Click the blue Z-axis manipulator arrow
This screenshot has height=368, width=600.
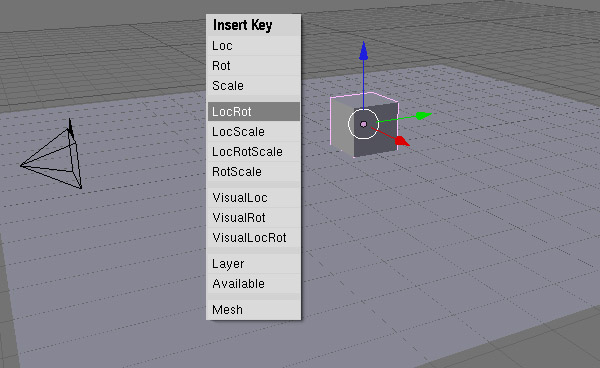pos(364,51)
